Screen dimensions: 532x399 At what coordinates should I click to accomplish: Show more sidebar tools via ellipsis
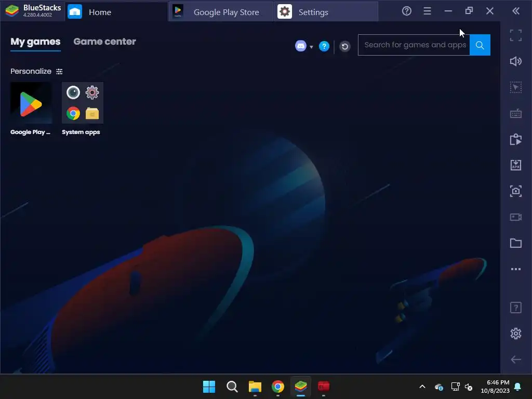point(516,269)
